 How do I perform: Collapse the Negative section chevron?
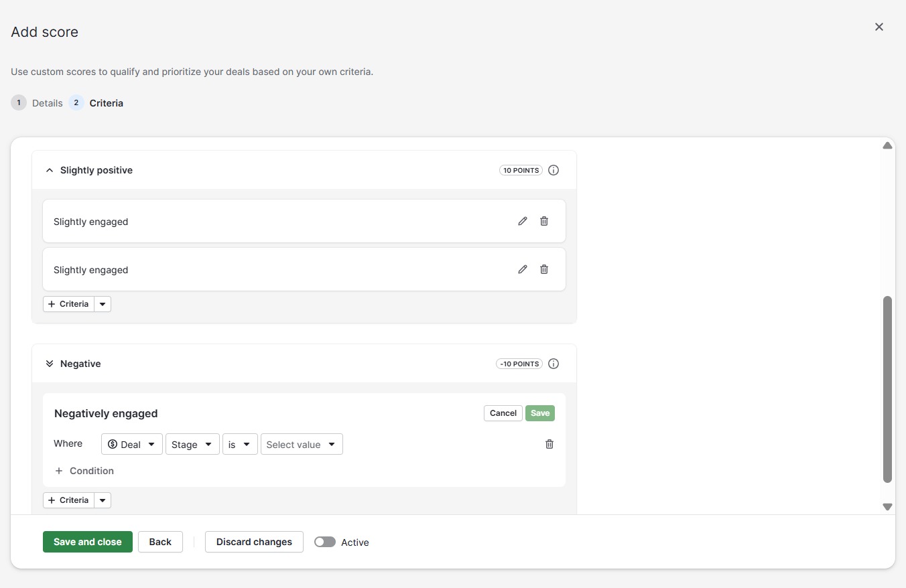[x=49, y=364]
